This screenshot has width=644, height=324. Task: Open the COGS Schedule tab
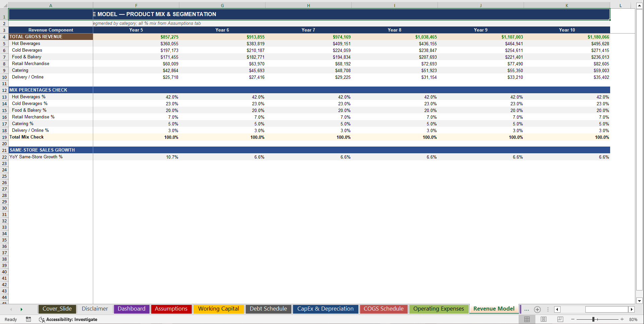[384, 309]
